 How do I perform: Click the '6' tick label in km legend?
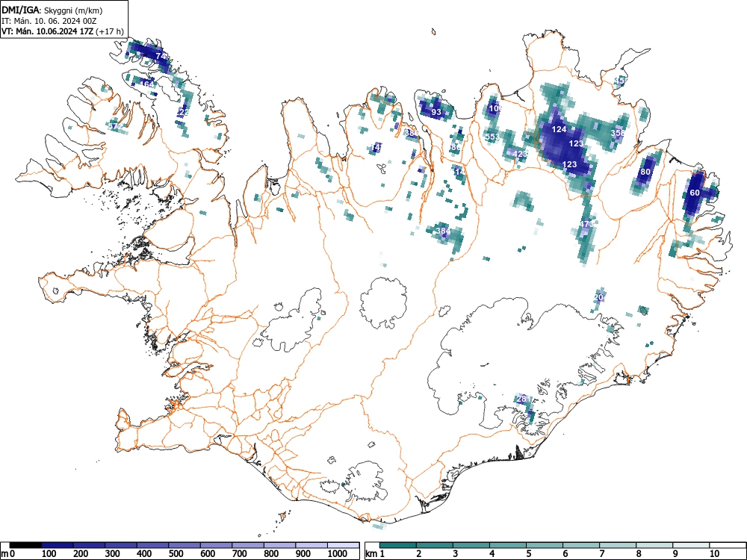[x=565, y=553]
